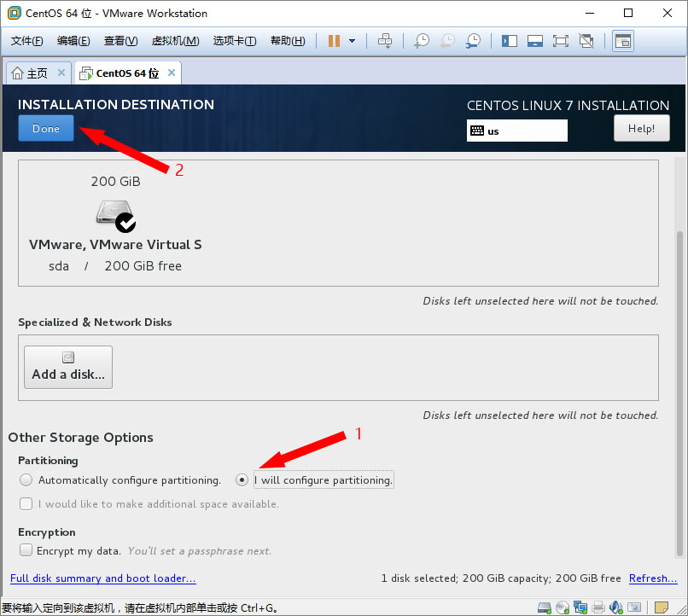Expand the power options dropdown arrow
The image size is (688, 616).
(352, 41)
